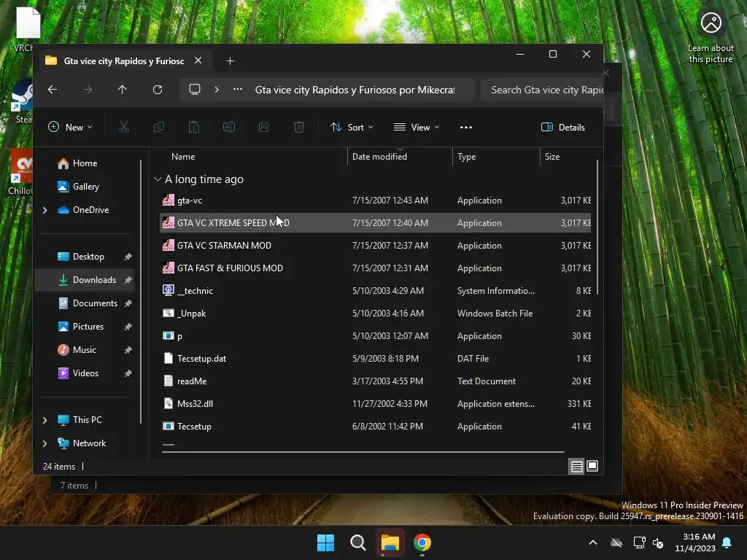This screenshot has height=560, width=747.
Task: Expand the Network tree node
Action: click(44, 443)
